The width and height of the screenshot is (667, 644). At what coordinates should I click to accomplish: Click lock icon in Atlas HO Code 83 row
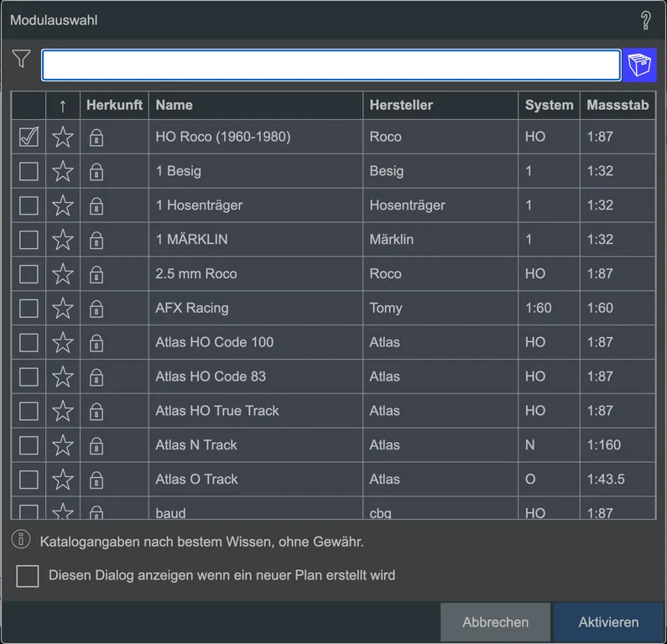click(96, 377)
